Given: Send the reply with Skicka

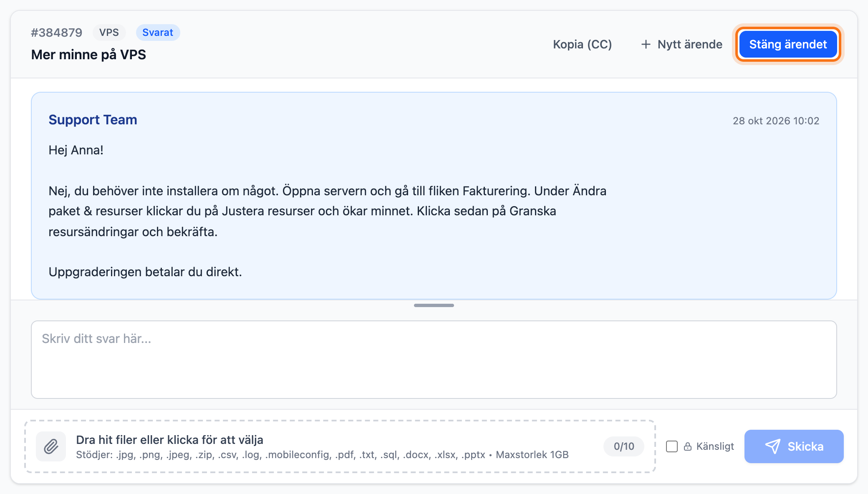Looking at the screenshot, I should point(794,446).
